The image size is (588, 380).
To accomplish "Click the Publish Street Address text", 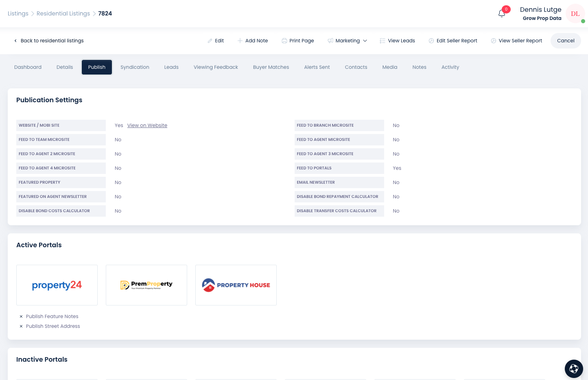I will click(x=53, y=326).
